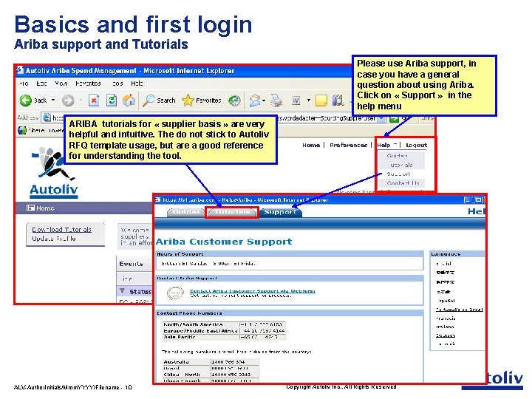
Task: Open the Favorites menu in the menu bar
Action: point(88,83)
